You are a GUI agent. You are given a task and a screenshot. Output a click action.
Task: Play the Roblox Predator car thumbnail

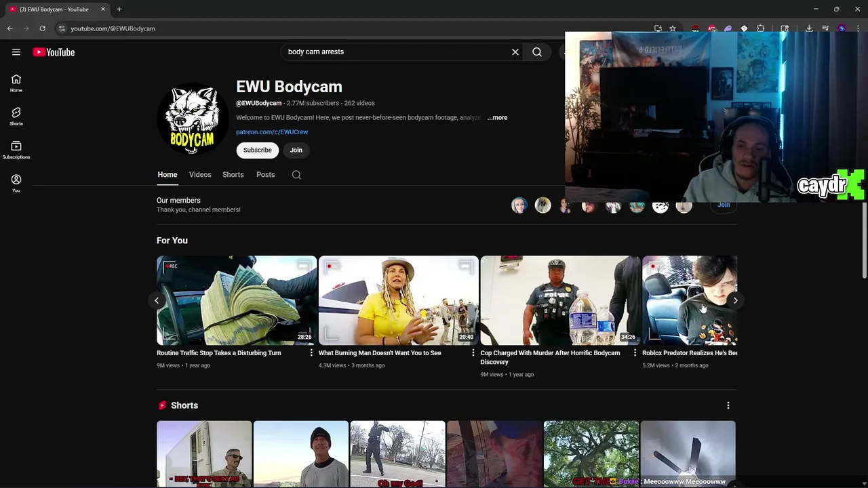tap(690, 300)
